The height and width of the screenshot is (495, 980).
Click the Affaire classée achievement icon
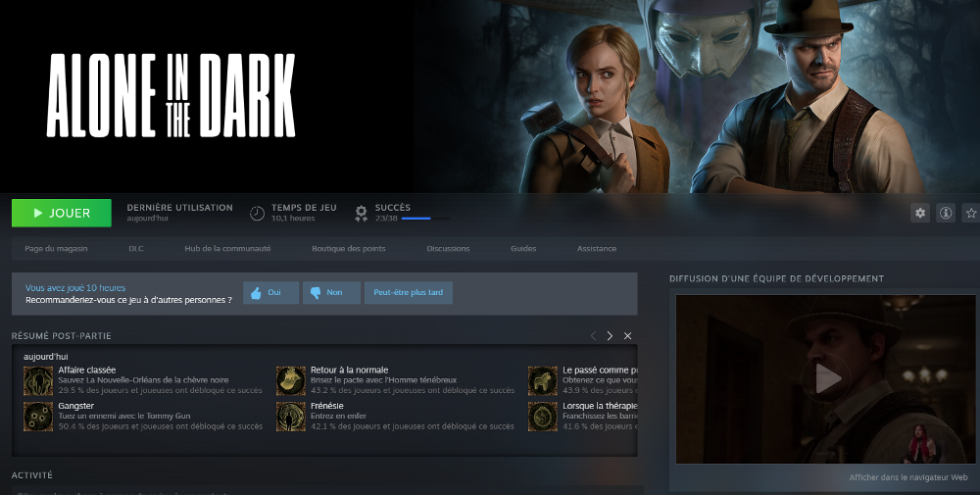click(x=38, y=380)
